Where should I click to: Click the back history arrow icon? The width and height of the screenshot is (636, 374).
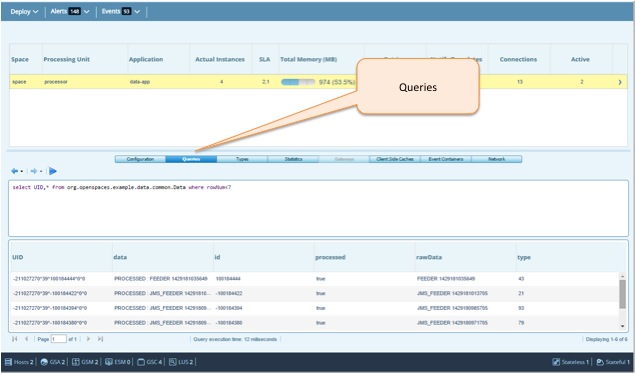pos(15,171)
